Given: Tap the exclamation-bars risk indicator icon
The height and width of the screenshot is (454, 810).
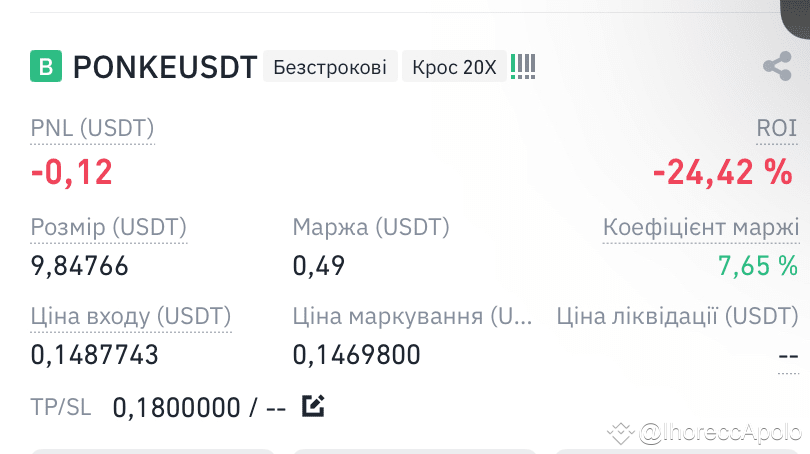Looking at the screenshot, I should tap(523, 67).
